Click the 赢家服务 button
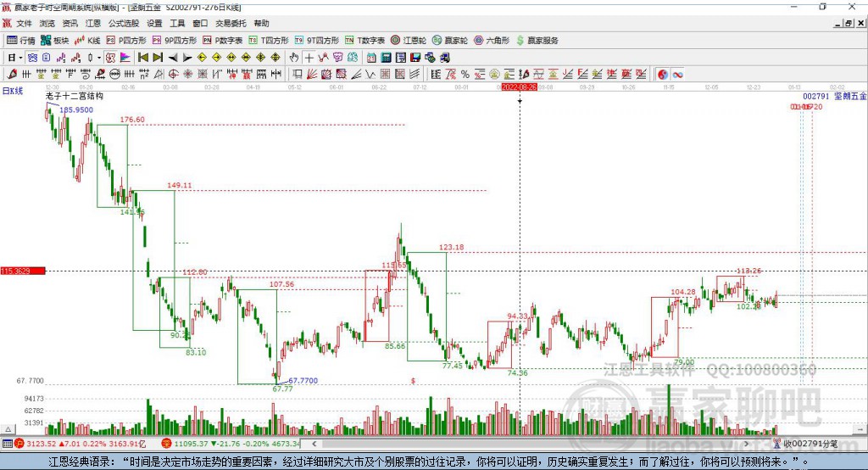Viewport: 868px width, 470px height. (537, 40)
